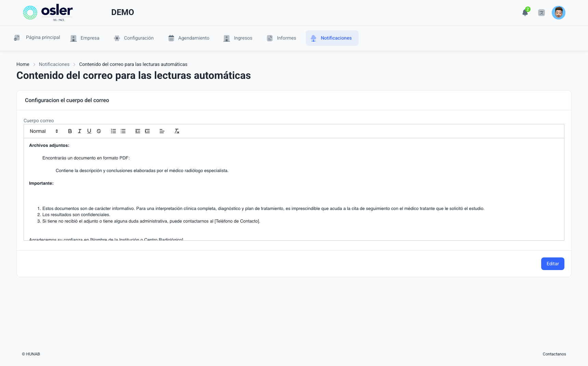Toggle underline formatting in the editor
588x366 pixels.
89,131
